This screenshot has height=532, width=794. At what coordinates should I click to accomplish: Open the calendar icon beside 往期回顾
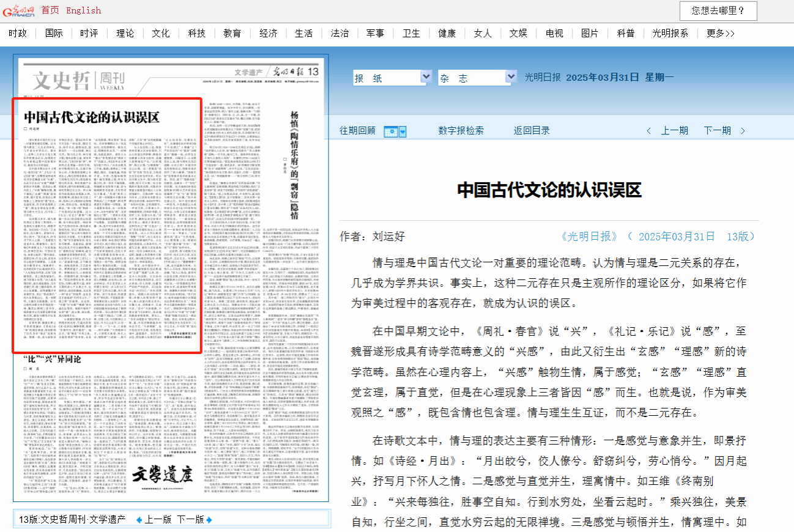(x=395, y=130)
